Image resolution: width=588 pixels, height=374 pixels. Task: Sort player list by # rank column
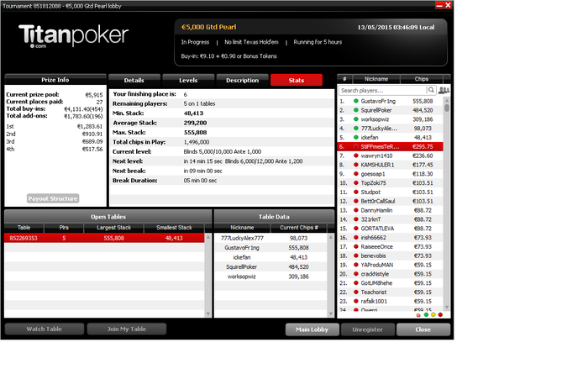coord(344,79)
